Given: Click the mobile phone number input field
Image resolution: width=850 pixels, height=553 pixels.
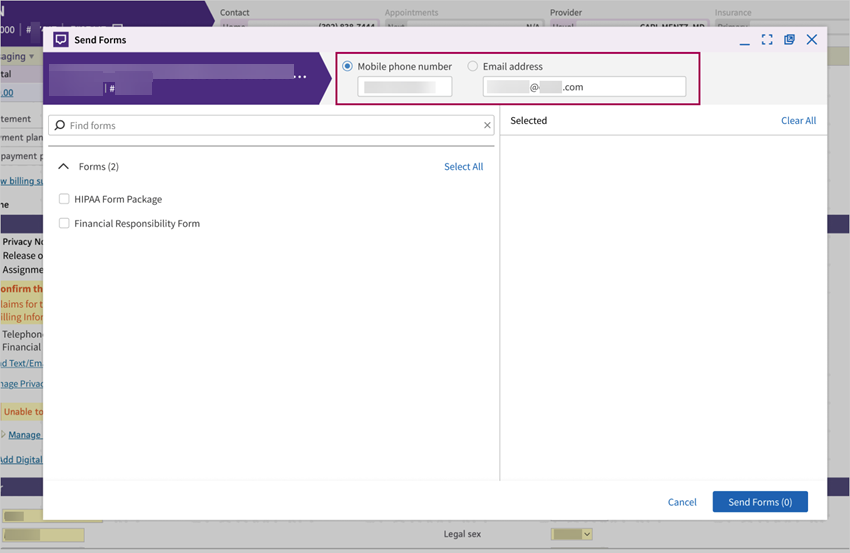Looking at the screenshot, I should click(x=404, y=87).
